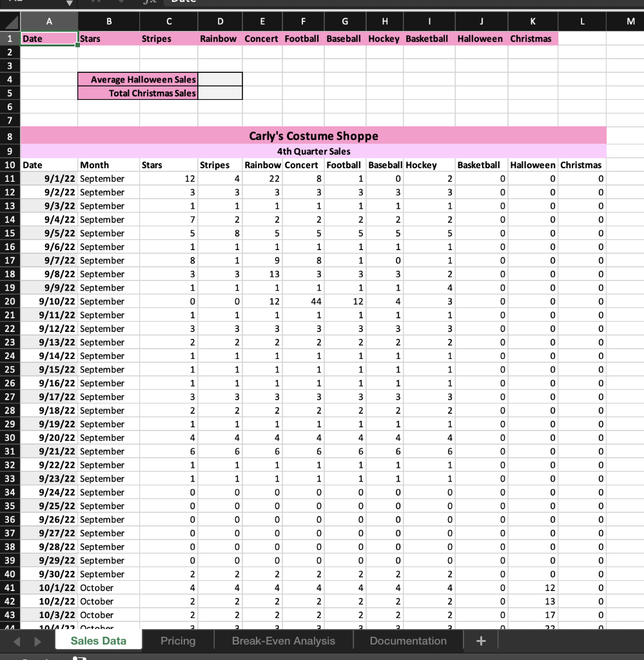
Task: Select column J header
Action: pyautogui.click(x=482, y=21)
